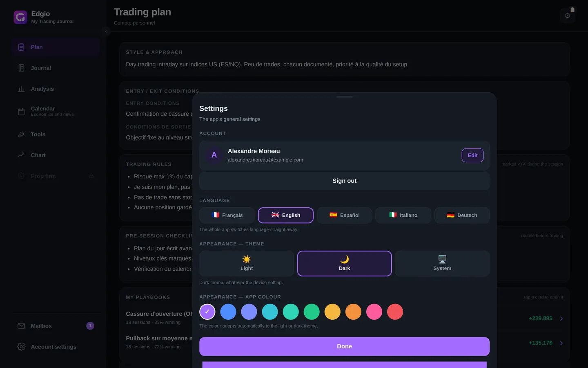Viewport: 588px width, 368px height.
Task: Pick the teal app colour swatch
Action: click(x=291, y=312)
